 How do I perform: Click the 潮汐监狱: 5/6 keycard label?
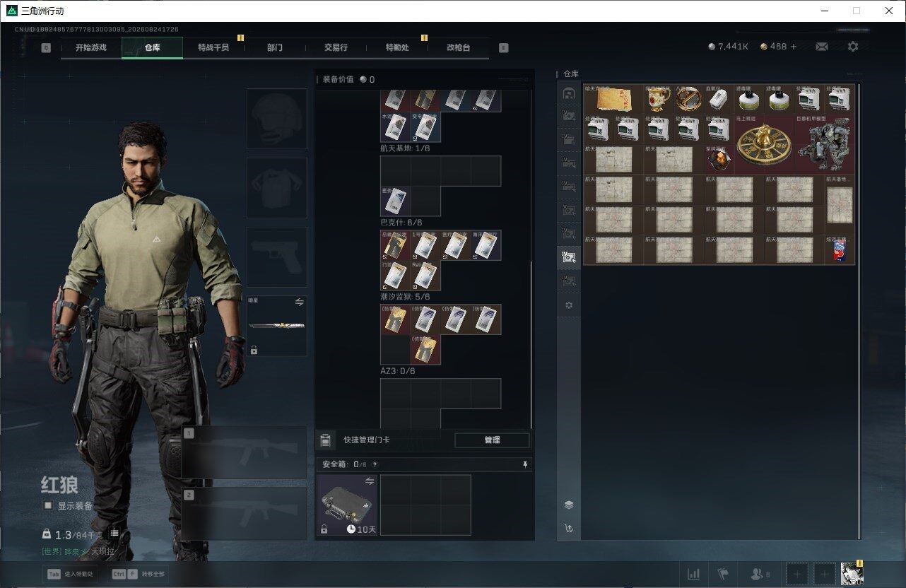[405, 297]
